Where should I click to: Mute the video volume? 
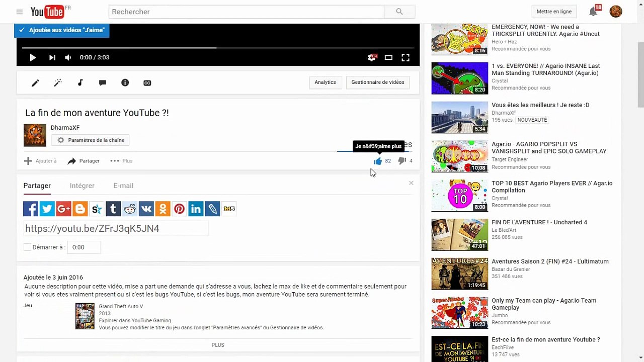68,57
